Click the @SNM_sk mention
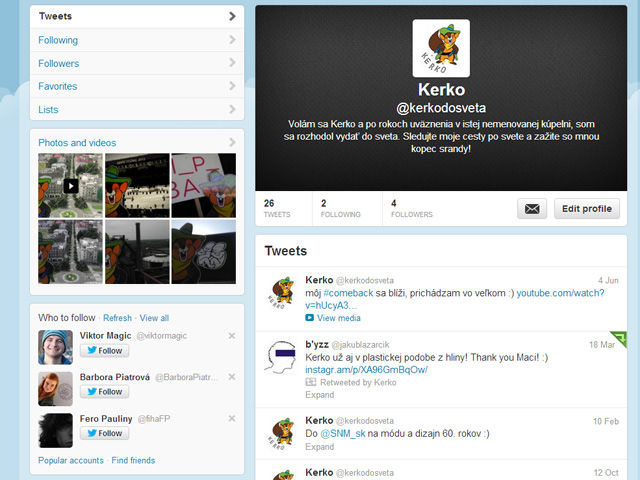This screenshot has height=480, width=640. pyautogui.click(x=342, y=433)
